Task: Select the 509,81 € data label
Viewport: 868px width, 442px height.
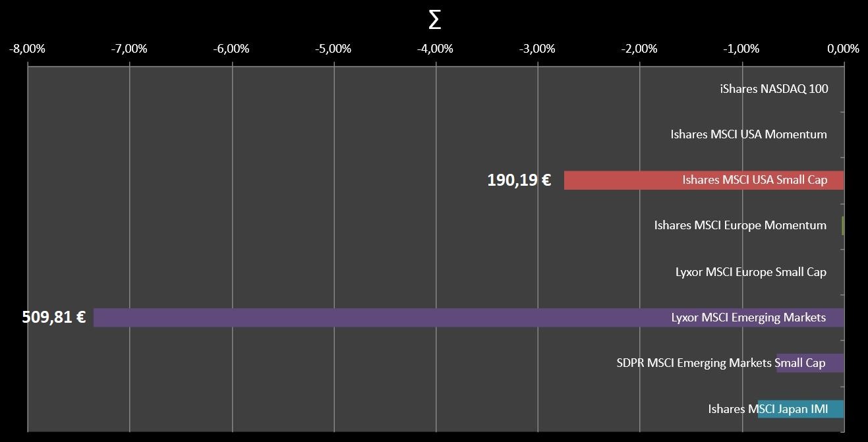Action: tap(54, 318)
